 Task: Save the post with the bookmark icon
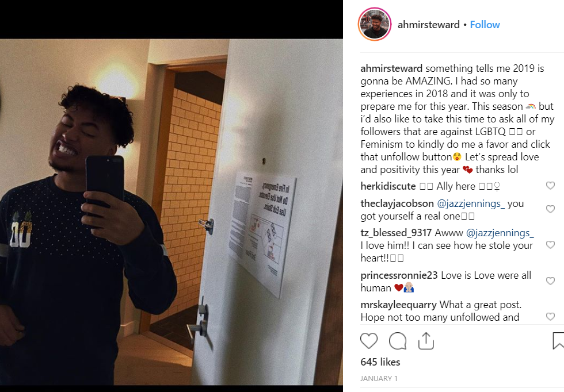pos(558,341)
